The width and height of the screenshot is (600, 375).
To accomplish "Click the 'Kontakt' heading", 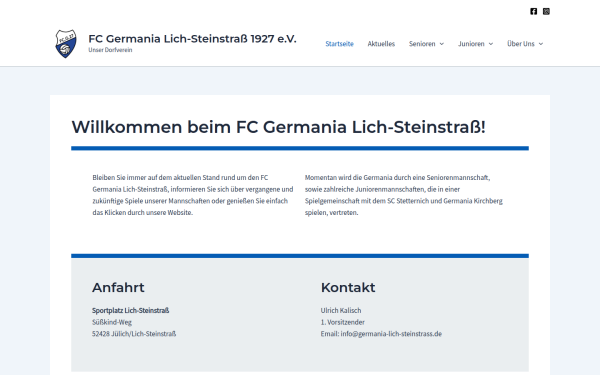I will coord(348,287).
